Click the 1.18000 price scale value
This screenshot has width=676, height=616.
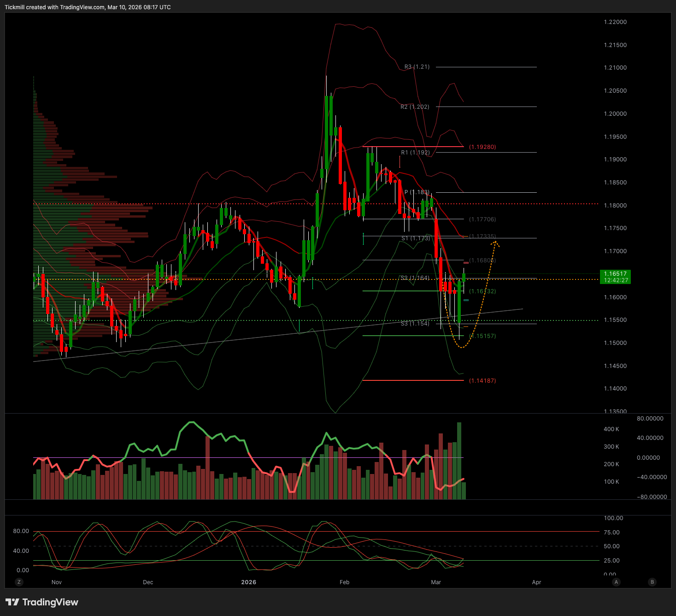point(615,206)
